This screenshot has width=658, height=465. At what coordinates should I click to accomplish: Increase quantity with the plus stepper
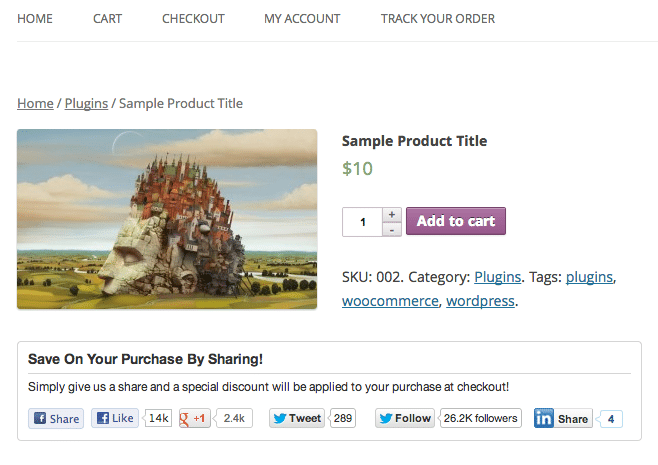click(x=392, y=214)
